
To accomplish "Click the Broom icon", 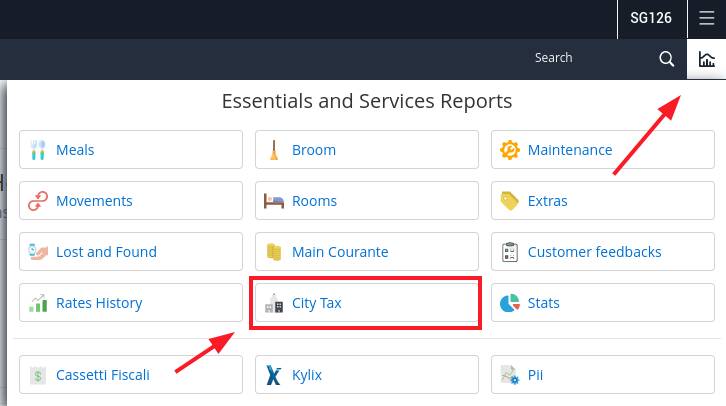I will tap(274, 150).
